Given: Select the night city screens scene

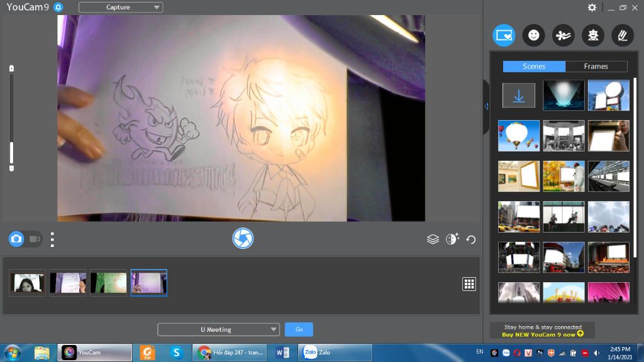Looking at the screenshot, I should [519, 257].
